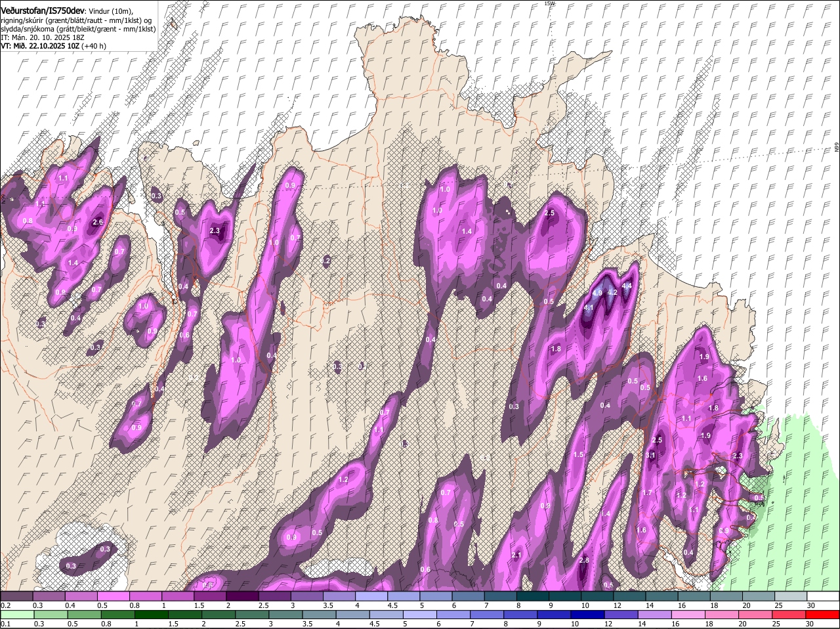Click the upper legend swatch between 4 and 4.5
The height and width of the screenshot is (629, 840).
(x=371, y=596)
